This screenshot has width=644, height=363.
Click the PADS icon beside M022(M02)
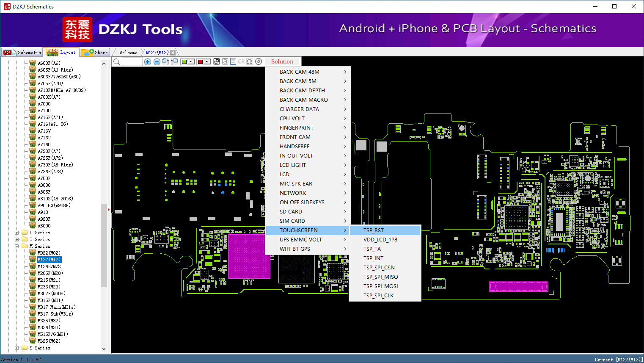point(33,253)
